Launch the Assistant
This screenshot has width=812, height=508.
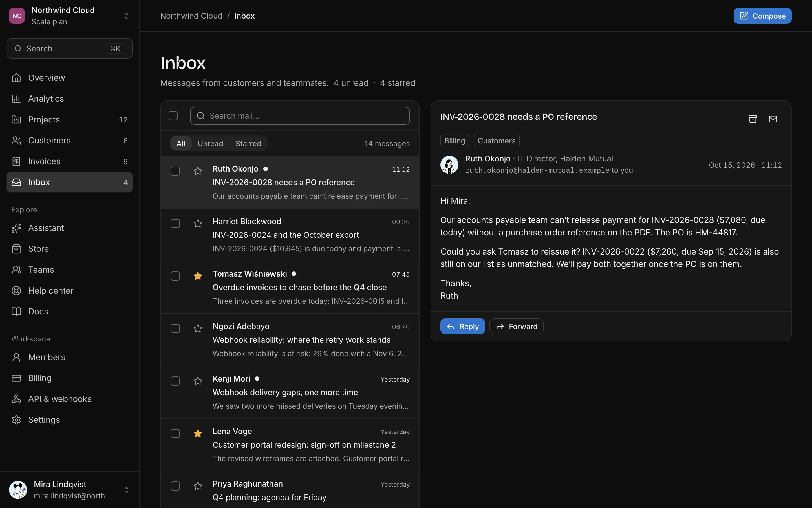[x=70, y=228]
